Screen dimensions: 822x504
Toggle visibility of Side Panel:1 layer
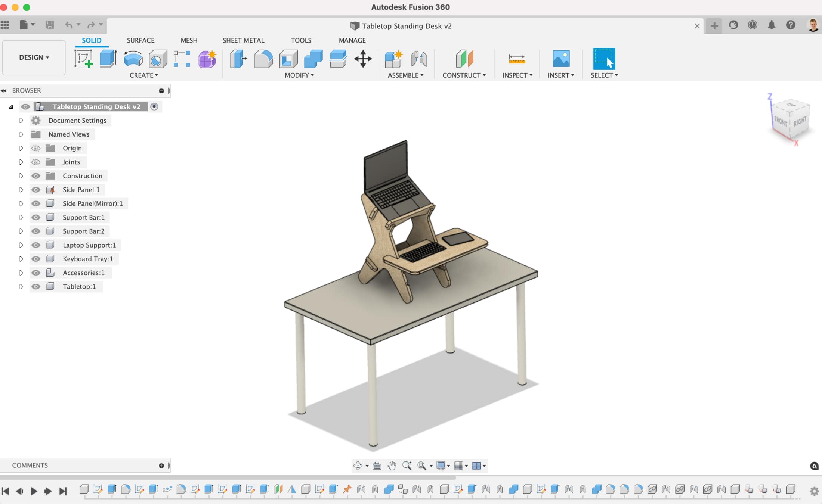[x=35, y=190]
